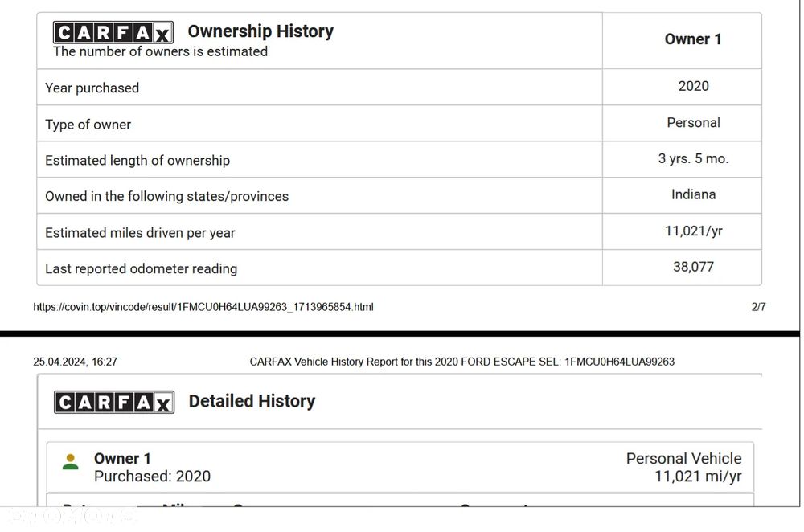Click the 38,077 odometer reading value

[693, 267]
